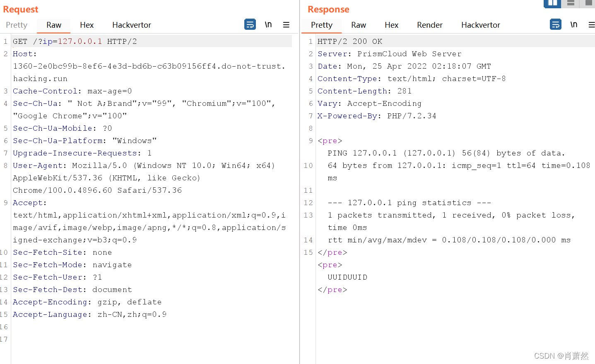Open the Request Hackvertor tab
The height and width of the screenshot is (364, 595).
tap(132, 25)
